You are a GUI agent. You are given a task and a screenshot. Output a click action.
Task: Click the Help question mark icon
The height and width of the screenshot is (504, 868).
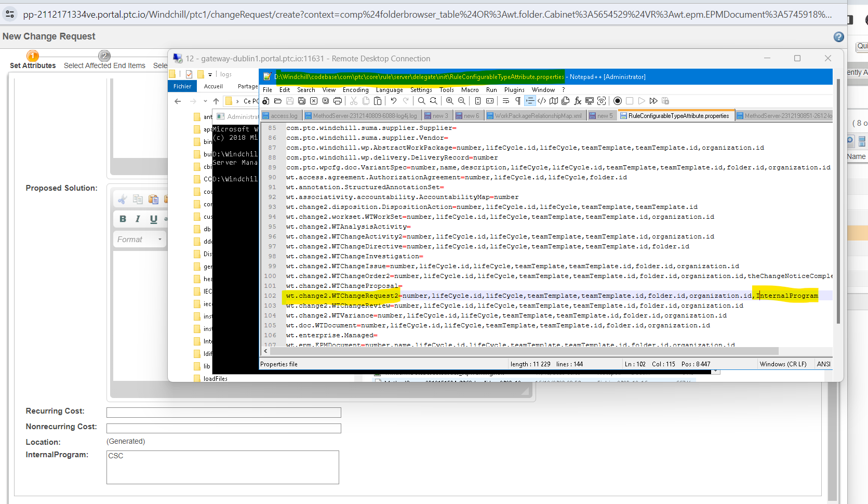tap(838, 37)
